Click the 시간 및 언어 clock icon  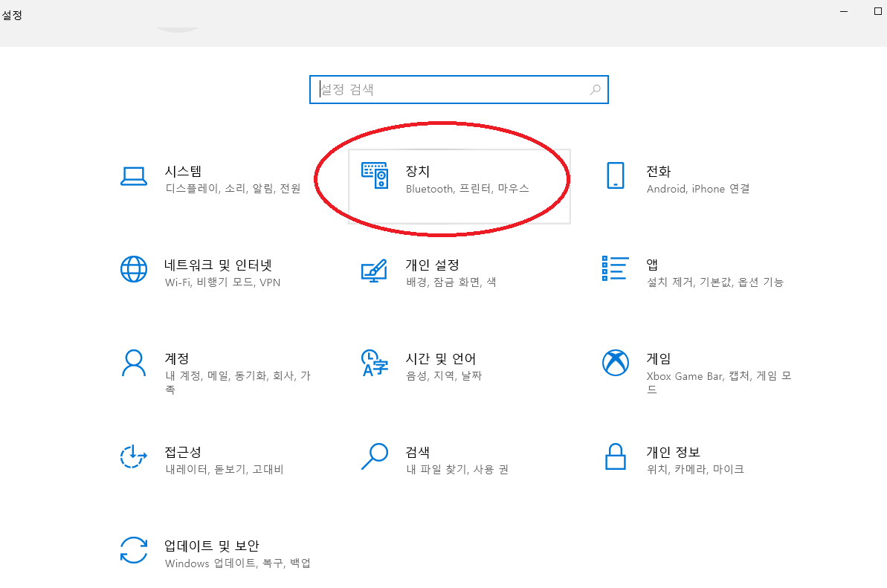375,363
